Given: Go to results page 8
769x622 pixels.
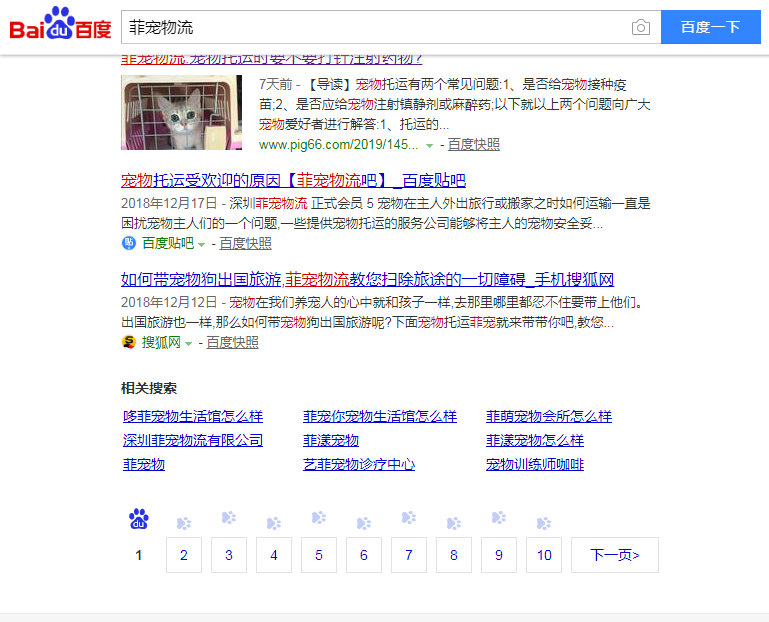Looking at the screenshot, I should click(454, 555).
